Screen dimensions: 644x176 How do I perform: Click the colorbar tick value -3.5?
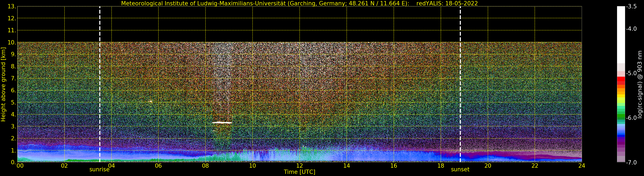point(631,6)
